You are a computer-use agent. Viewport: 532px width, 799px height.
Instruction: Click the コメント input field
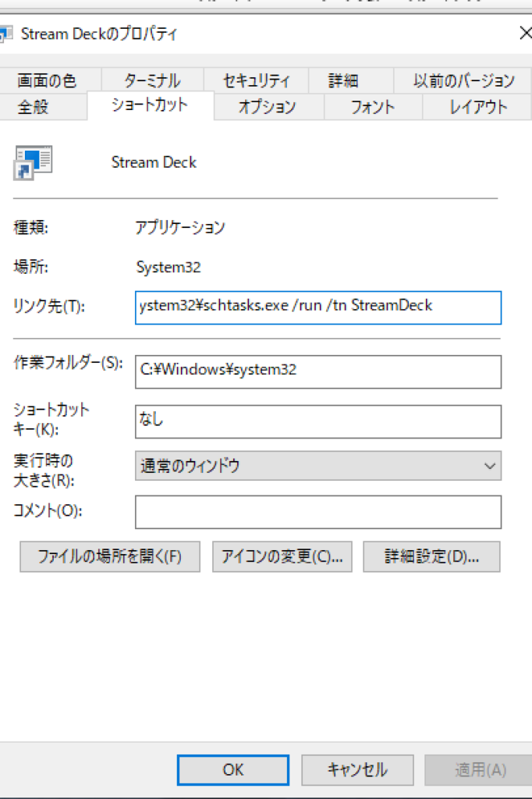318,512
